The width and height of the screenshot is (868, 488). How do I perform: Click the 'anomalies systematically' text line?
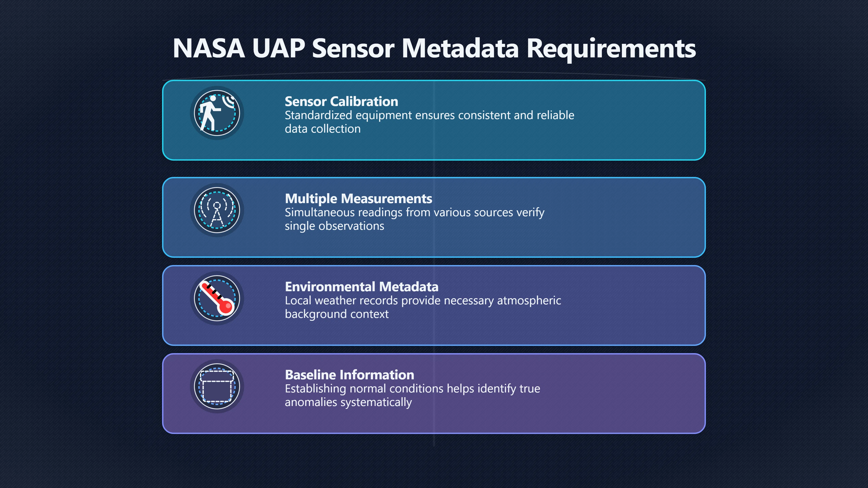[348, 402]
